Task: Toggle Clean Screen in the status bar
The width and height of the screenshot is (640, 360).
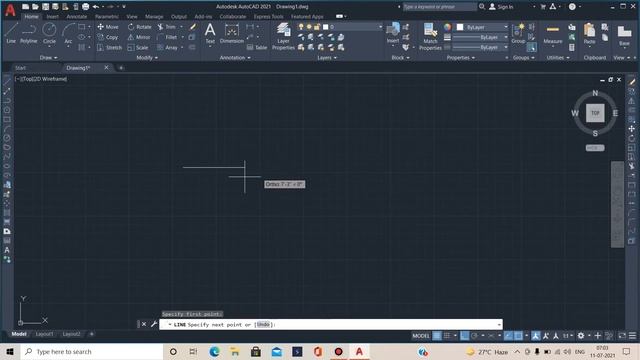Action: pos(622,336)
